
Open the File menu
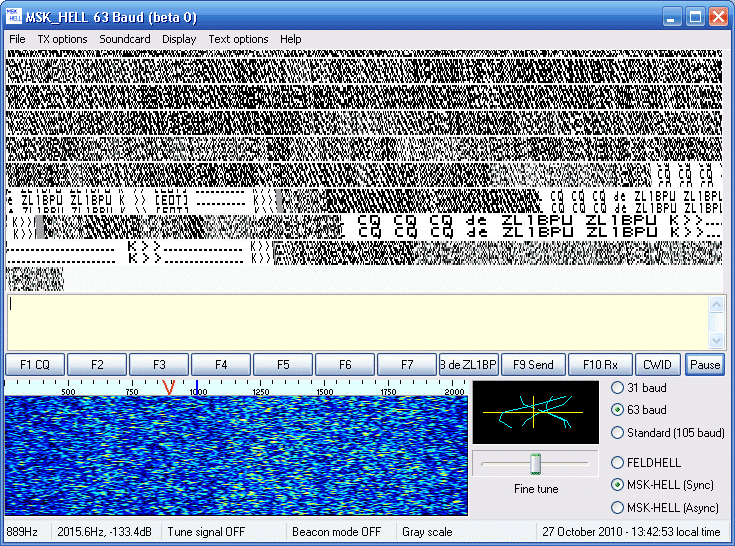17,39
